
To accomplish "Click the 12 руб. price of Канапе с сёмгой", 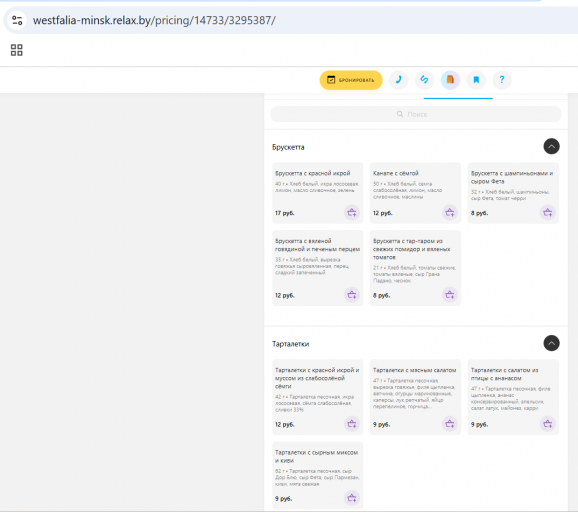I will coord(383,213).
